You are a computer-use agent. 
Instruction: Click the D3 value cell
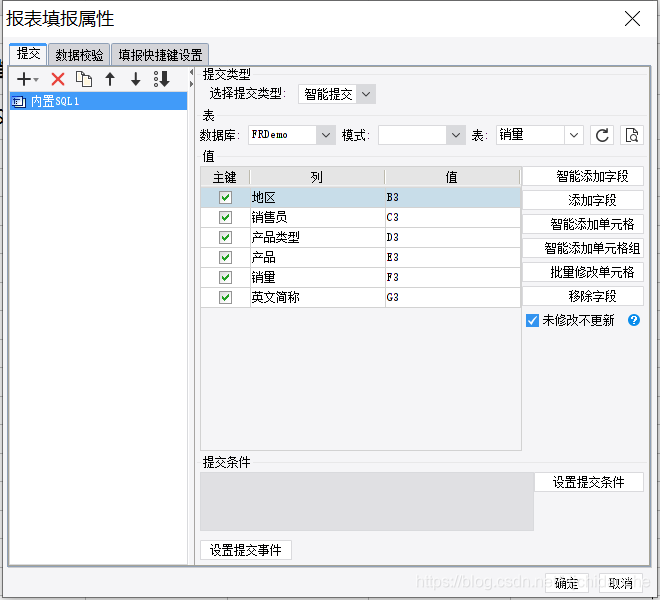(x=453, y=237)
